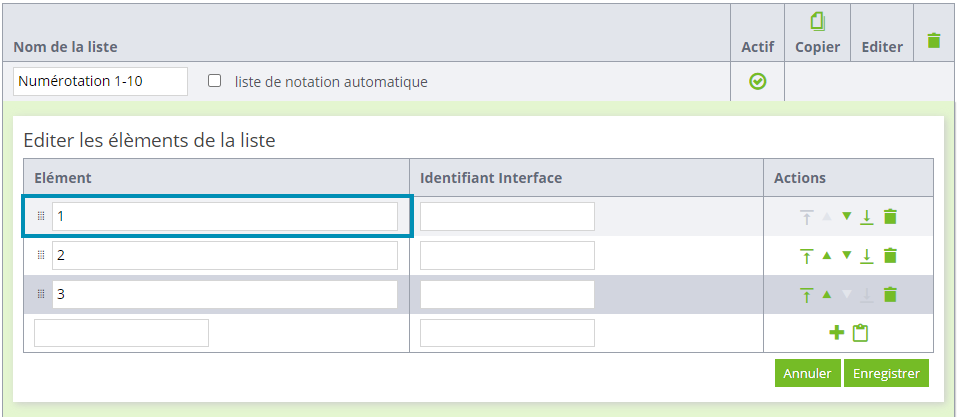Image resolution: width=958 pixels, height=418 pixels.
Task: Move element 1 down one position
Action: [846, 216]
